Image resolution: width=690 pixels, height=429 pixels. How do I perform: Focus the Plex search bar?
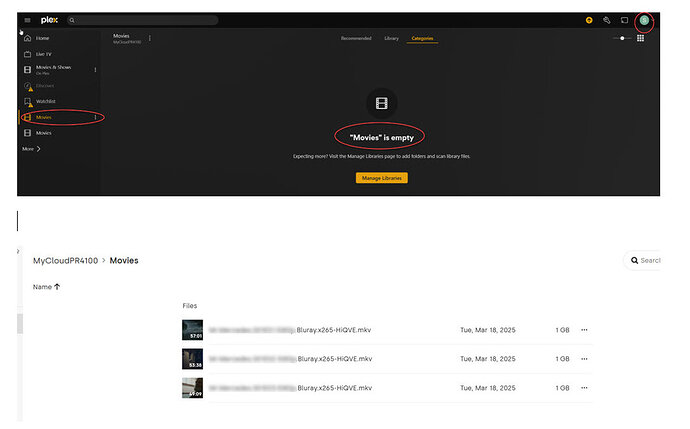[x=143, y=20]
